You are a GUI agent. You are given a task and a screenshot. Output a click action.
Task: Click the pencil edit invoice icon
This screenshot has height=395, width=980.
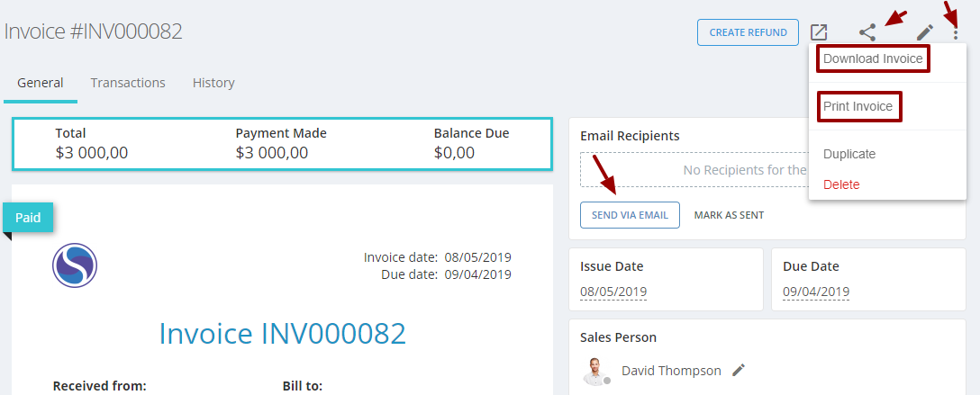point(925,32)
